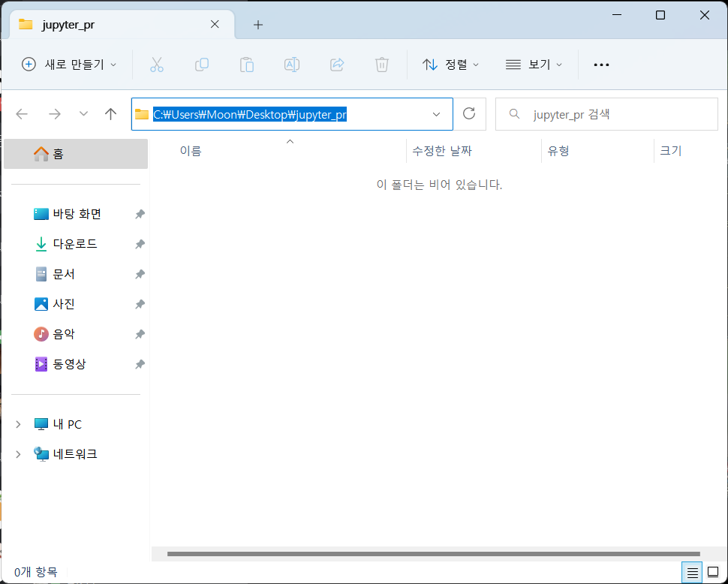Open the 다운로드 folder in sidebar
Viewport: 728px width, 584px height.
tap(74, 244)
